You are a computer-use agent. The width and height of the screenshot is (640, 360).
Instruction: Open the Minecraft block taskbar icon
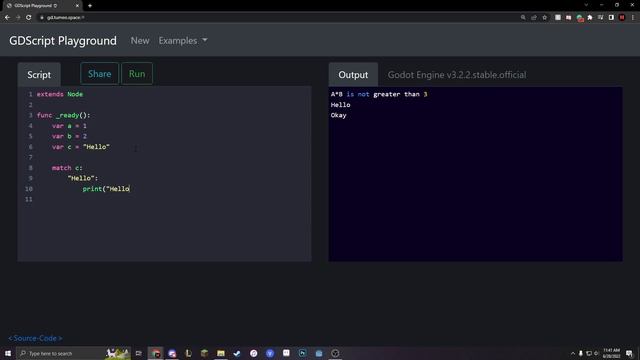click(204, 353)
